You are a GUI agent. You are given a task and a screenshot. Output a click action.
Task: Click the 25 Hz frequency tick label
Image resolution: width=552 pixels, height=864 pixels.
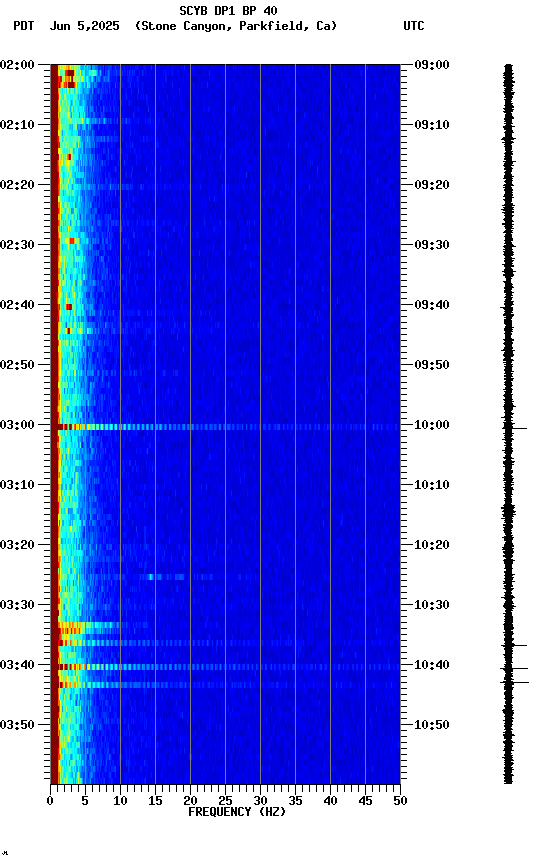225,801
